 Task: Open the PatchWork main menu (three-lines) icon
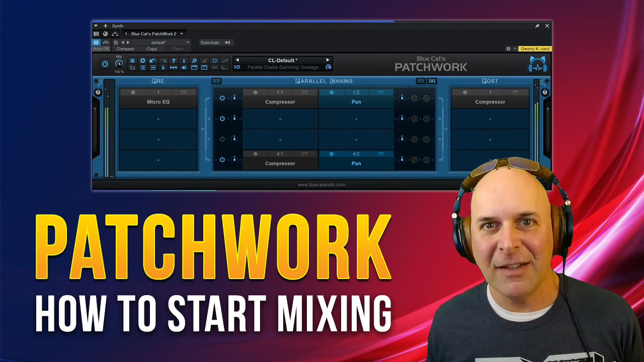point(132,61)
